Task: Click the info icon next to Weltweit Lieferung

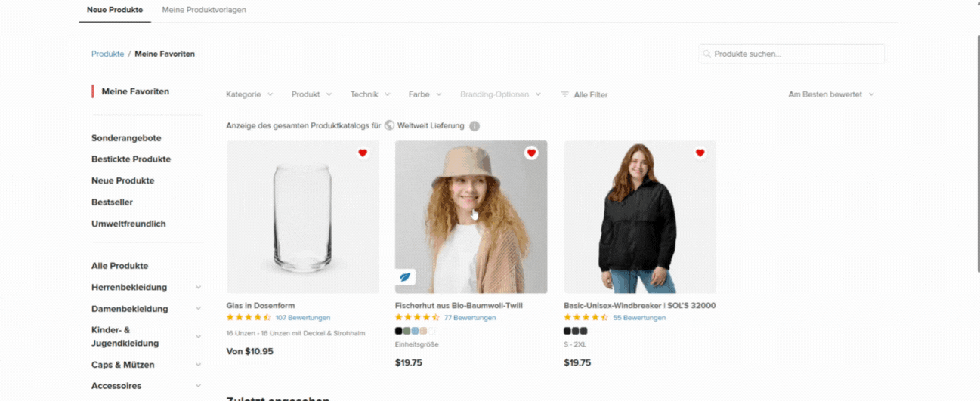Action: pos(475,126)
